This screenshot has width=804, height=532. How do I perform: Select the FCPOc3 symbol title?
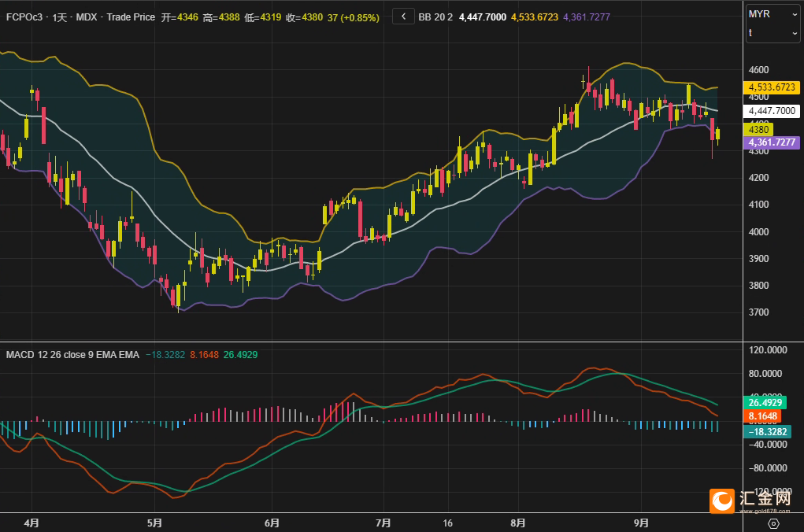(24, 17)
